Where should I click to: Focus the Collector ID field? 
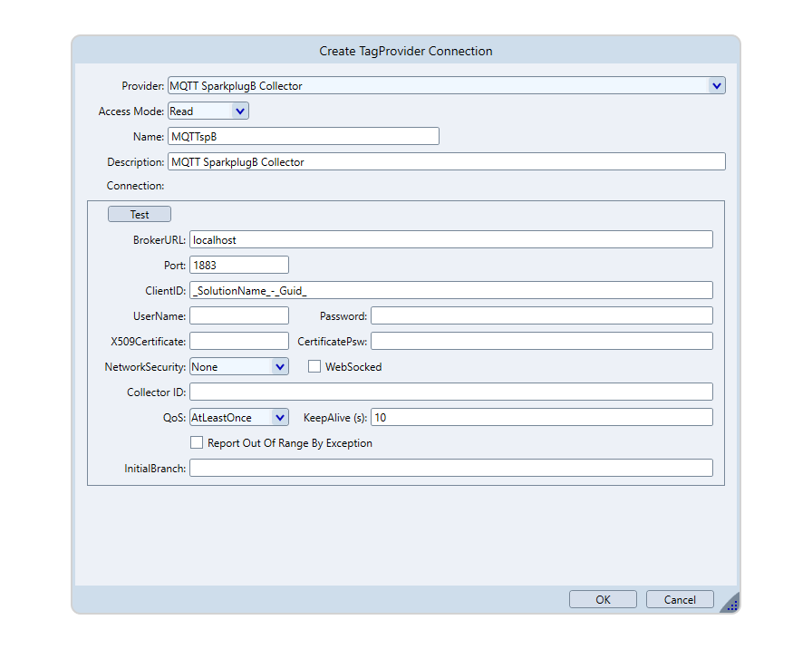[x=450, y=392]
